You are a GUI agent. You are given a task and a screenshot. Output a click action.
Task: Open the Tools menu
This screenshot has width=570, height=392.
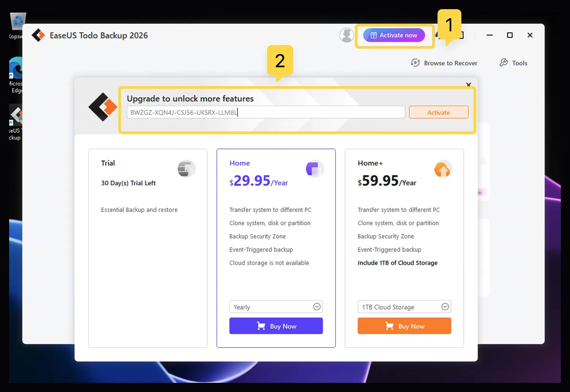513,63
